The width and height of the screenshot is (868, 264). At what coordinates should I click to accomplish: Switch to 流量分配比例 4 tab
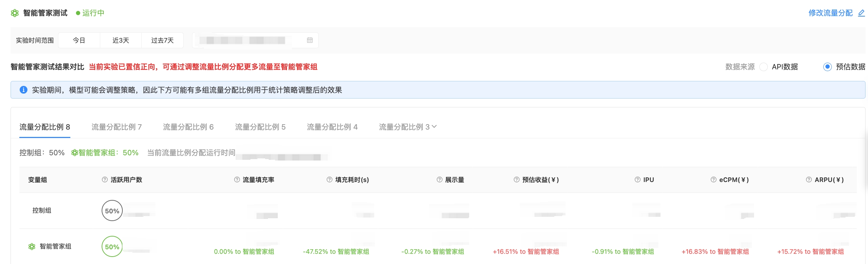tap(332, 127)
